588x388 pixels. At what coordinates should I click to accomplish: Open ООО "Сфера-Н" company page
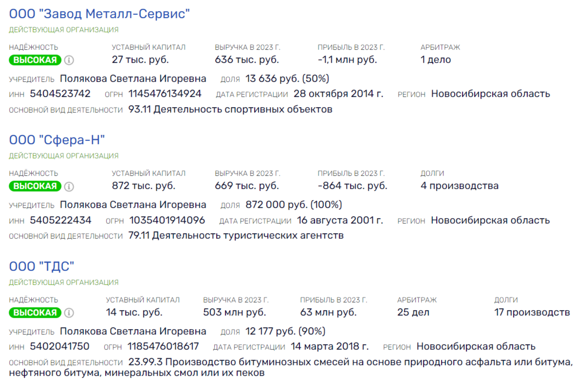57,140
